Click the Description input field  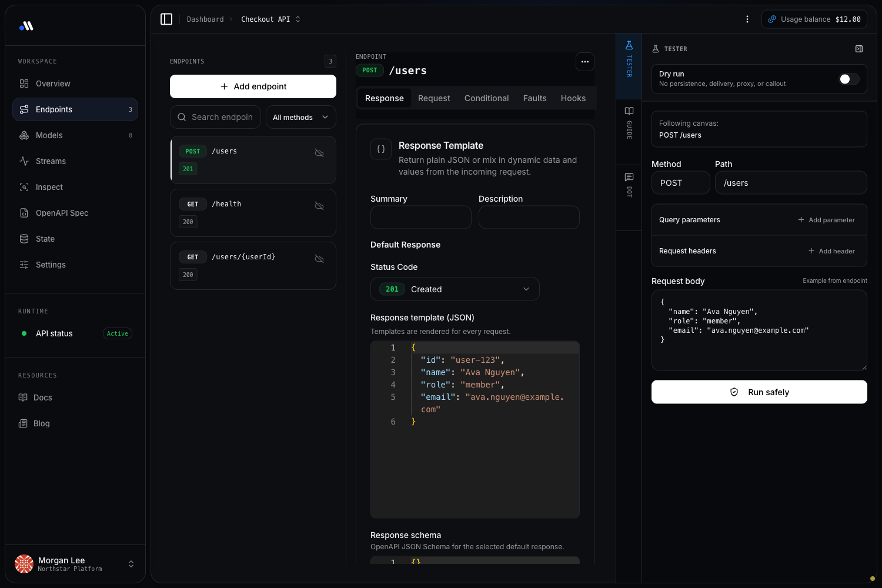[x=529, y=217]
